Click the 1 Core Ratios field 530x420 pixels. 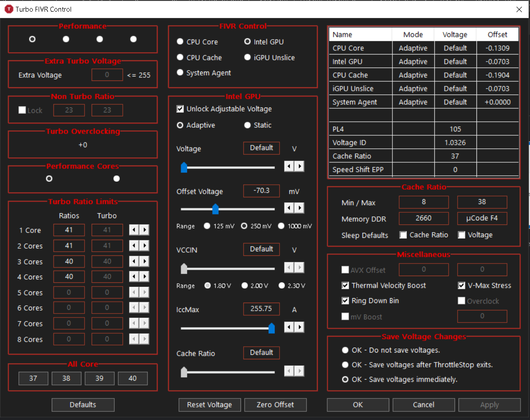point(69,230)
